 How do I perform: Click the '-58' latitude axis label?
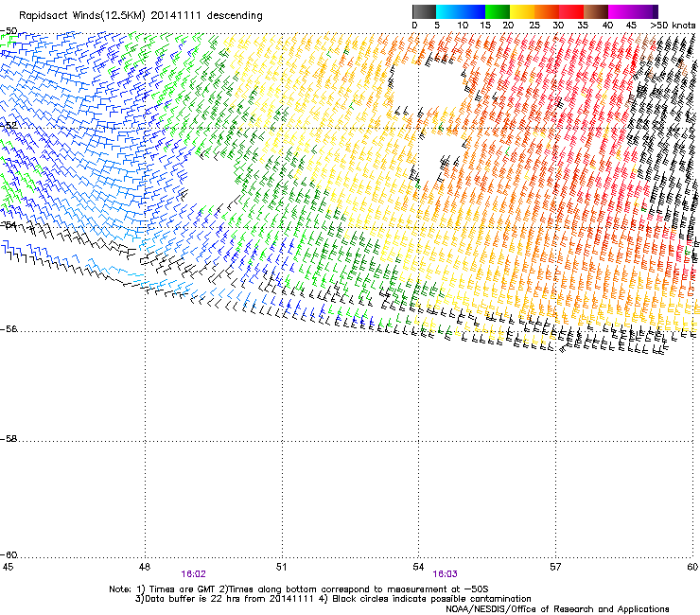pyautogui.click(x=9, y=439)
